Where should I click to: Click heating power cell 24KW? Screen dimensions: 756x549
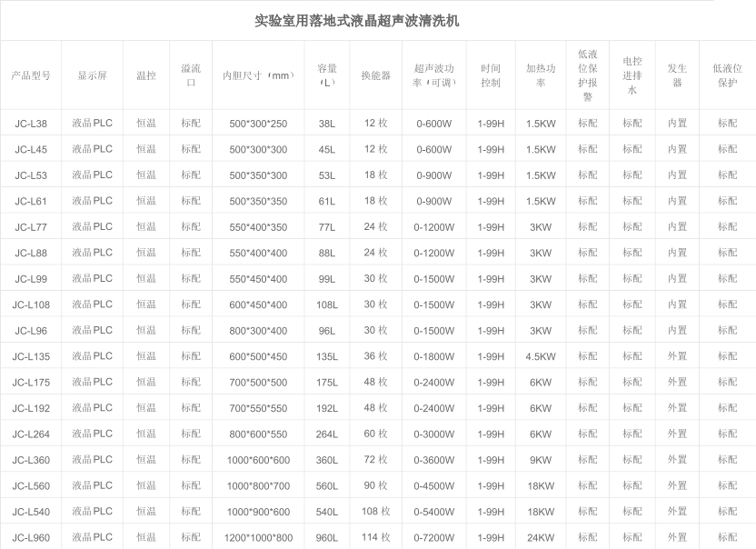(x=541, y=538)
